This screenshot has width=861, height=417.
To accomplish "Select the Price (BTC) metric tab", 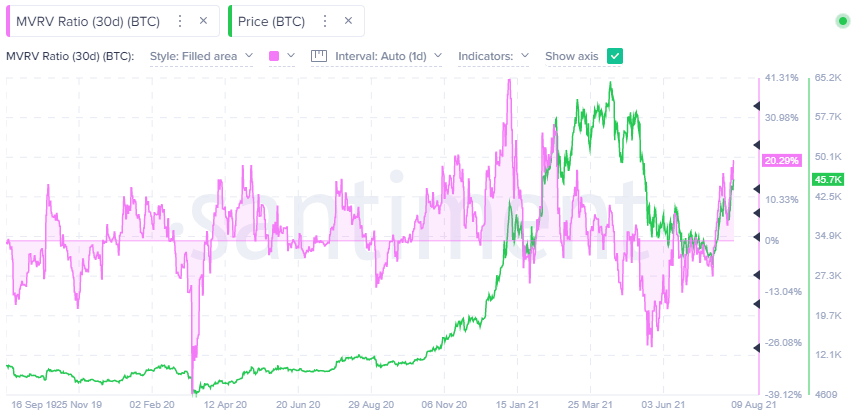I will pyautogui.click(x=271, y=21).
